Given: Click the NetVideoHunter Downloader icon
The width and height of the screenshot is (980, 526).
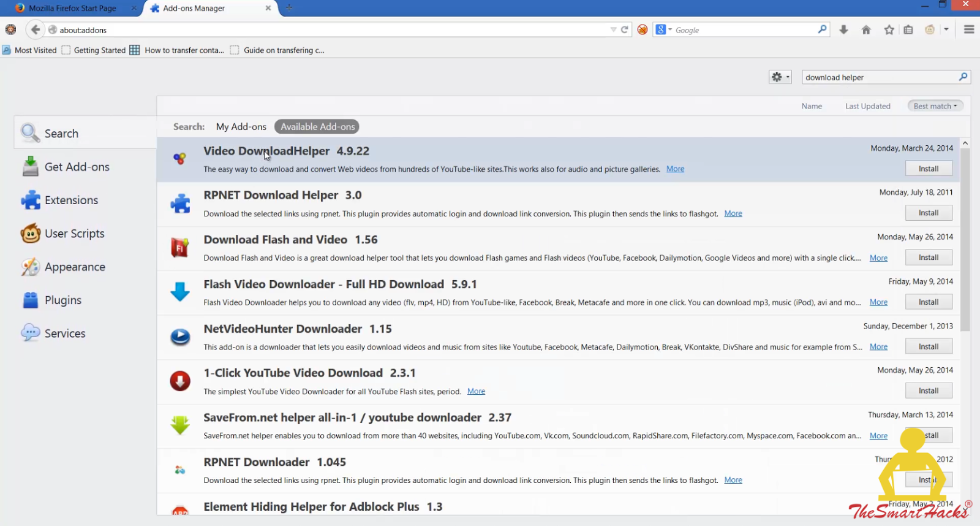Looking at the screenshot, I should 180,337.
